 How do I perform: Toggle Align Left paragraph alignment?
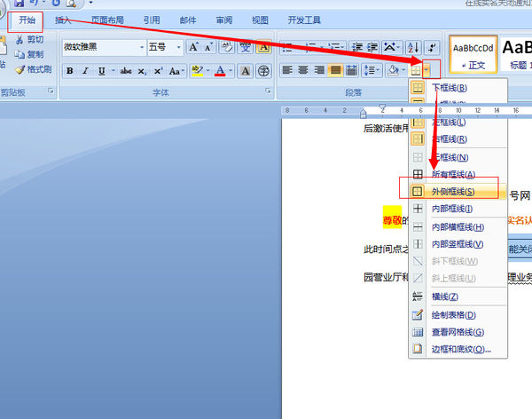click(x=287, y=70)
